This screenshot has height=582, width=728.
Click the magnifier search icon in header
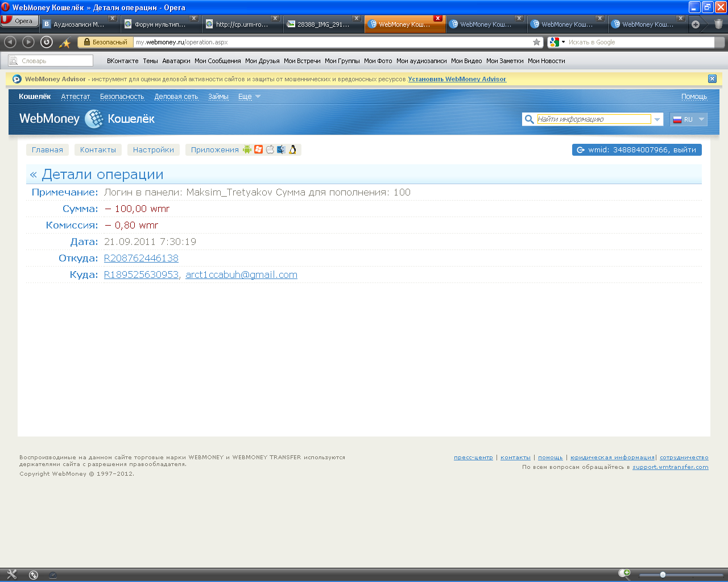(x=530, y=119)
